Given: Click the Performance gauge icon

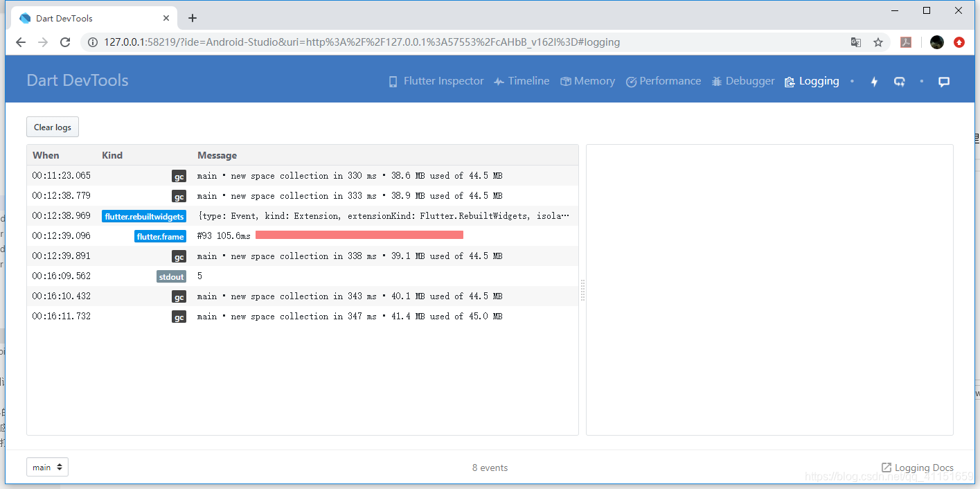Looking at the screenshot, I should (631, 82).
